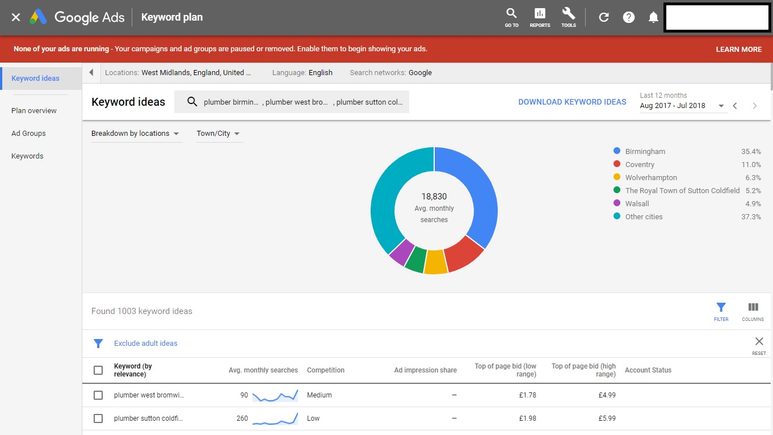Open the Aug 2017 - Jul 2018 date dropdown
The image size is (773, 435).
(x=682, y=106)
